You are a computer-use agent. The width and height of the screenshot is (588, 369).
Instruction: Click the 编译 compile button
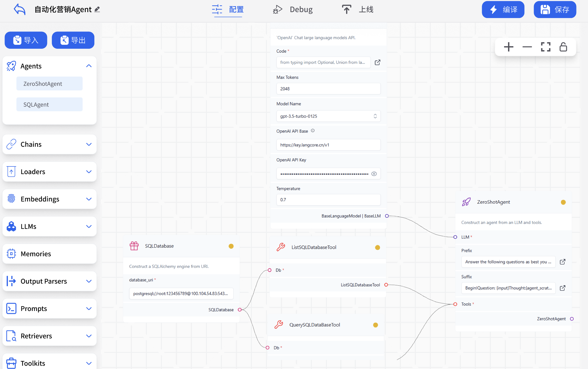(503, 10)
